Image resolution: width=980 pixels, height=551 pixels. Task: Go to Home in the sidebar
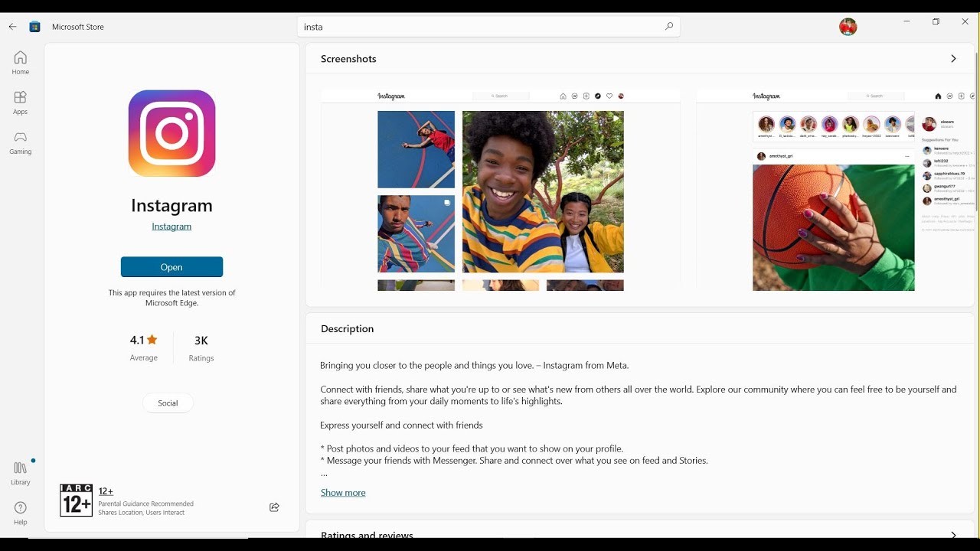[x=21, y=63]
